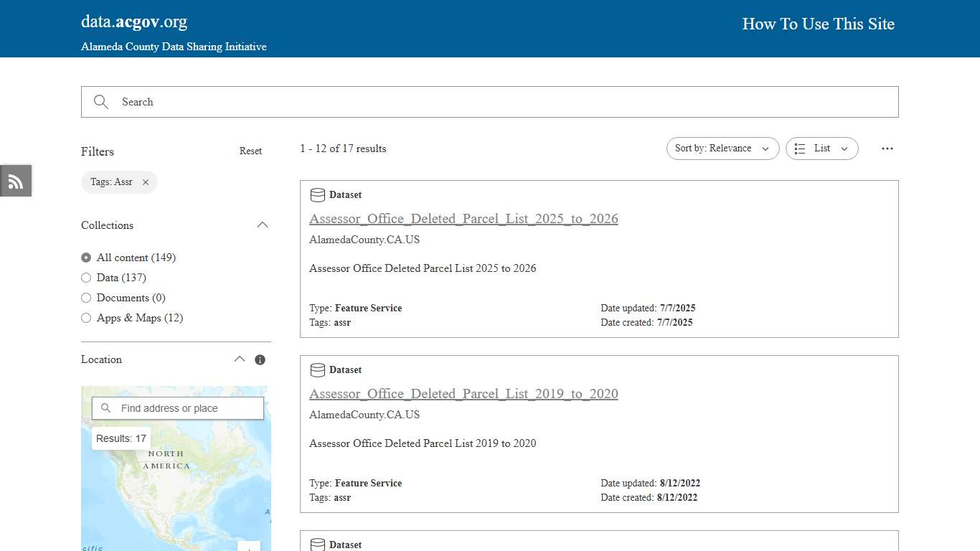Click the dataset icon on the 2025 parcel card
The height and width of the screenshot is (551, 980).
(x=317, y=194)
